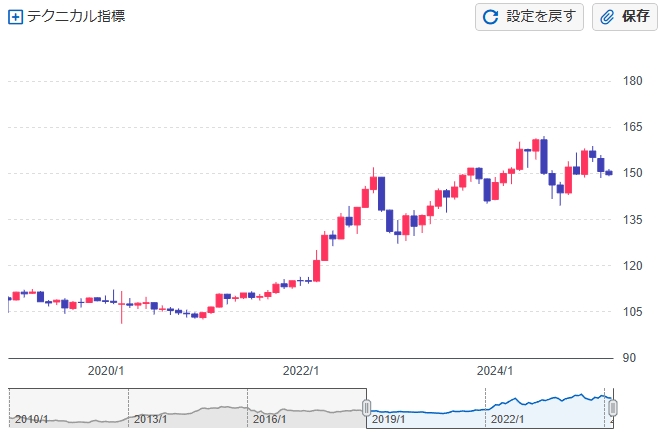Image resolution: width=666 pixels, height=437 pixels.
Task: Click the 135 y-axis value
Action: (x=632, y=220)
